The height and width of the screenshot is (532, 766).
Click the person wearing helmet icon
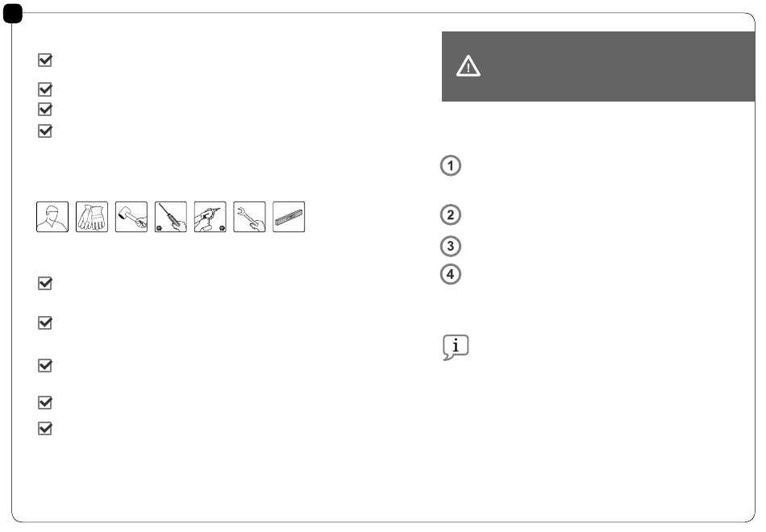pos(52,217)
